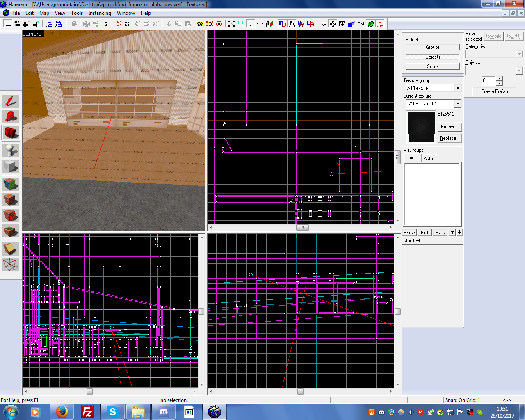
Task: Select the Selection (red arrow) tool
Action: click(x=11, y=101)
